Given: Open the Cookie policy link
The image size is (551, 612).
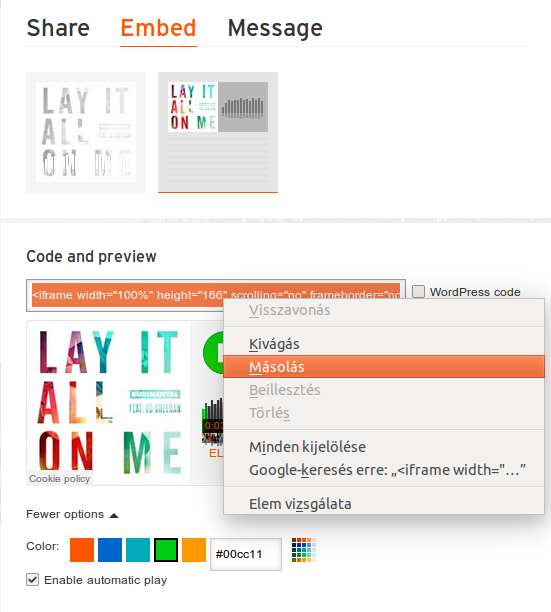Looking at the screenshot, I should point(60,479).
